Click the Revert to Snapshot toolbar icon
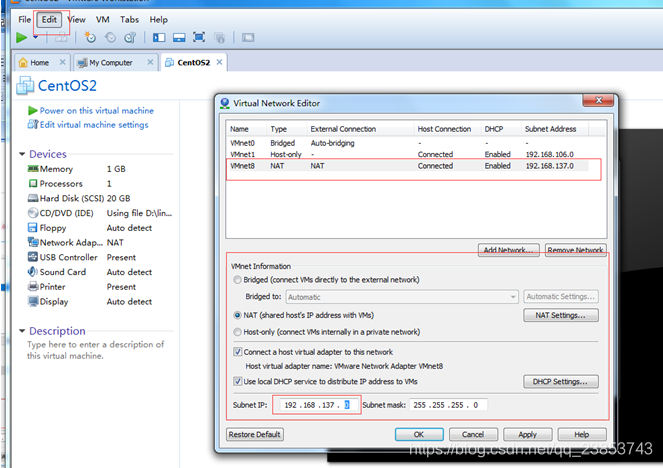Screen dimensions: 663x468 pyautogui.click(x=110, y=38)
